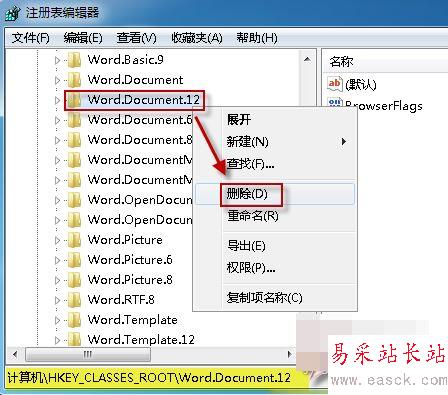
Task: Click the Word.Document.8 folder icon
Action: [74, 140]
